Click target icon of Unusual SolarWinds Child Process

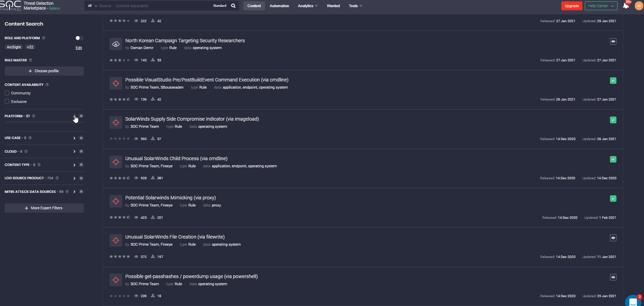(116, 162)
